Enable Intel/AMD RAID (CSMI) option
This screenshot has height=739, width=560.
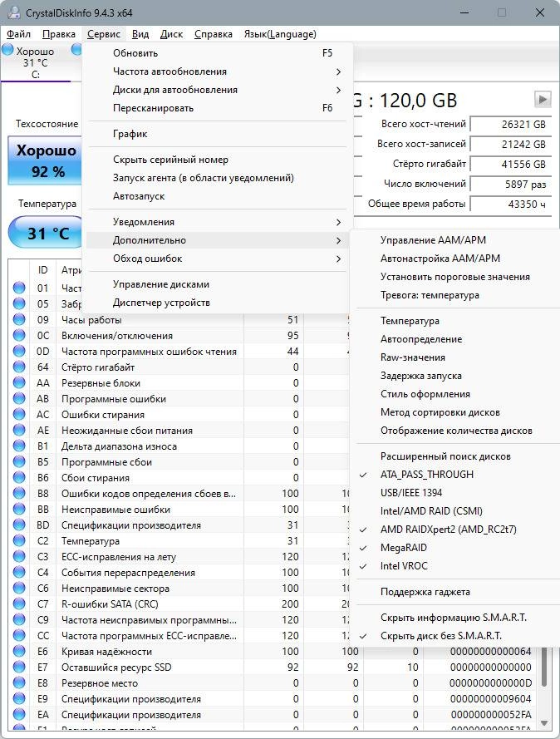pos(458,511)
